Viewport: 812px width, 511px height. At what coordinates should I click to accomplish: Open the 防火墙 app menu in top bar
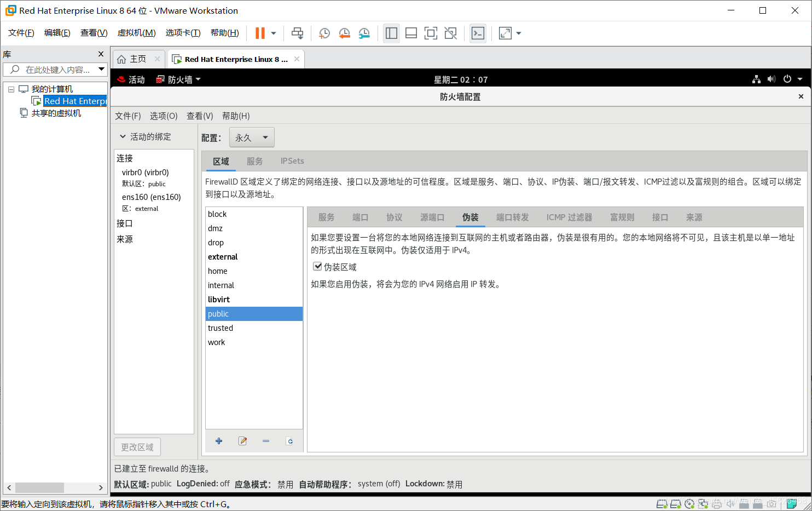179,79
